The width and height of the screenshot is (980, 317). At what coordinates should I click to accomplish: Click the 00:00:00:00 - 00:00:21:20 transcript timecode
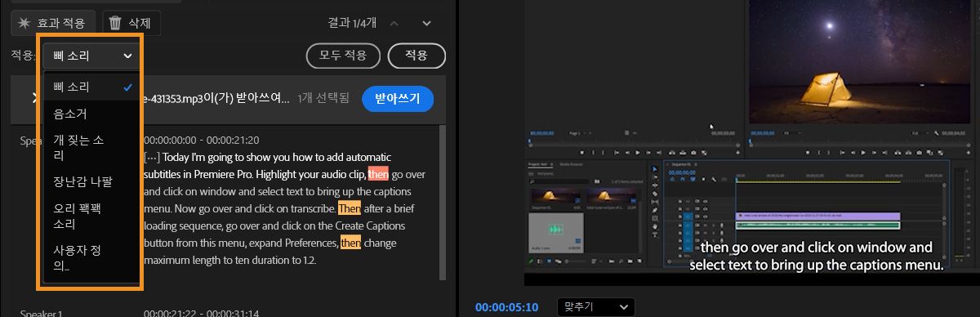coord(202,141)
